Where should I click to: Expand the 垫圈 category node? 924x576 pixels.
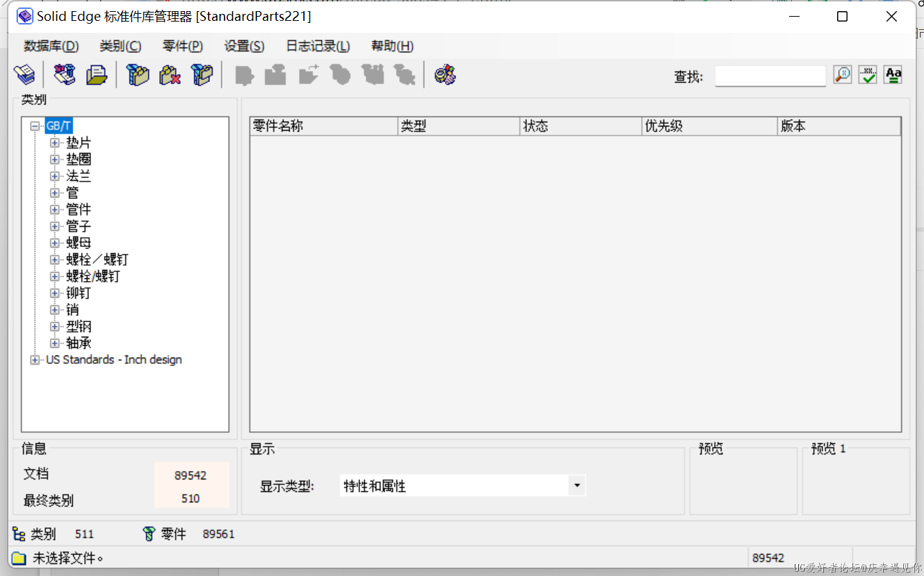[x=55, y=160]
